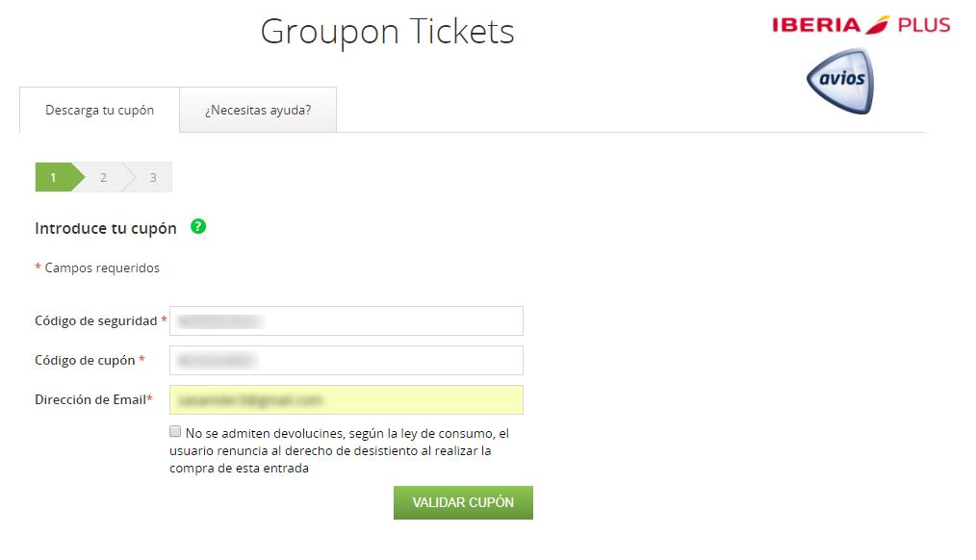Click into the Código de cupón field
The image size is (976, 560).
point(347,360)
